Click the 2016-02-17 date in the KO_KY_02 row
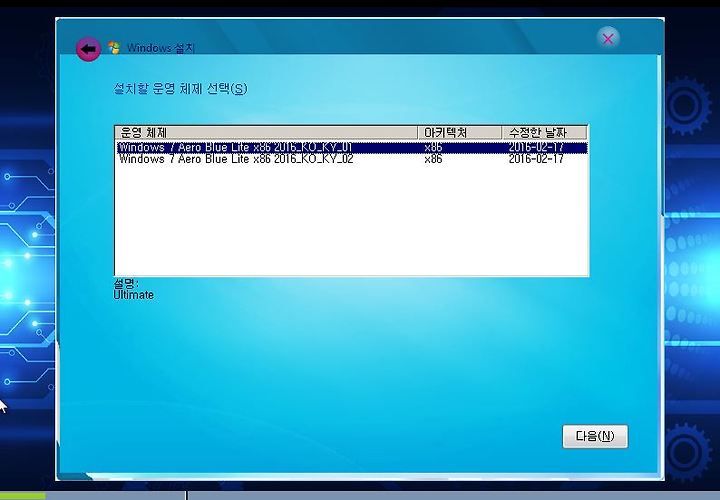 536,159
